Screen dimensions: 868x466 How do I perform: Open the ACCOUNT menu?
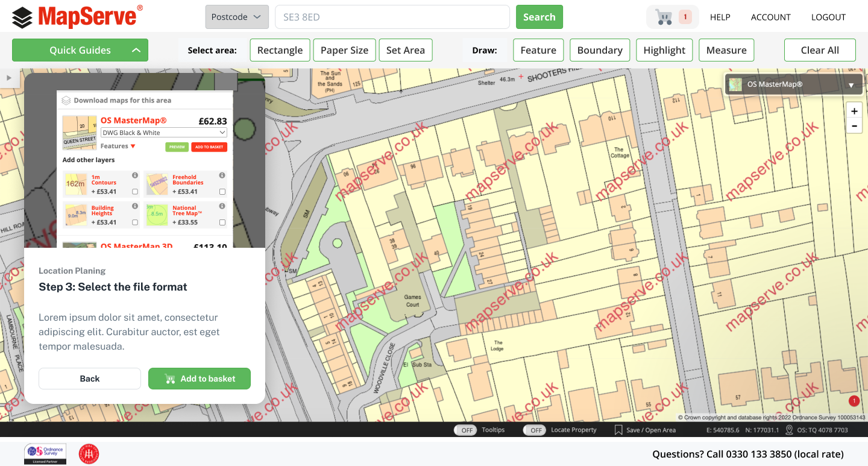coord(770,17)
